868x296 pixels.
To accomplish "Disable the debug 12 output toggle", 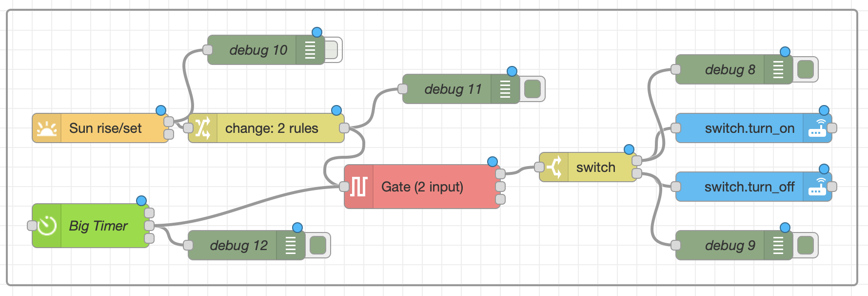I will [x=318, y=245].
